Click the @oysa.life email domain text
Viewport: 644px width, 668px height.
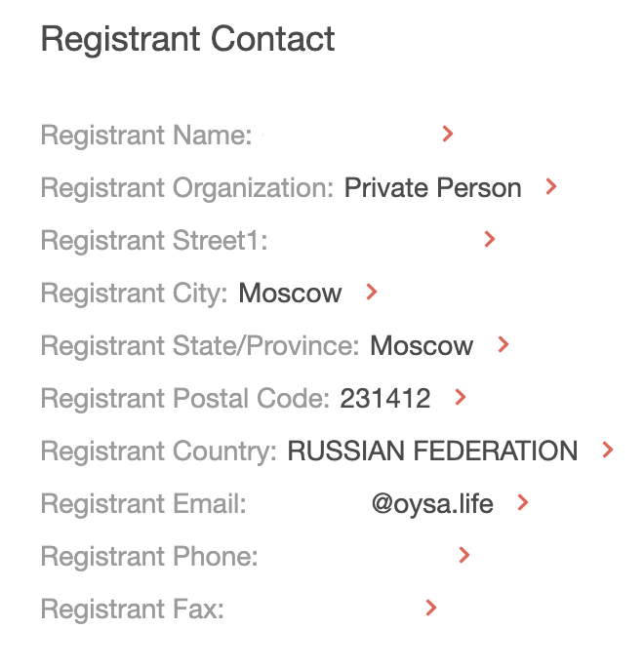pyautogui.click(x=432, y=504)
